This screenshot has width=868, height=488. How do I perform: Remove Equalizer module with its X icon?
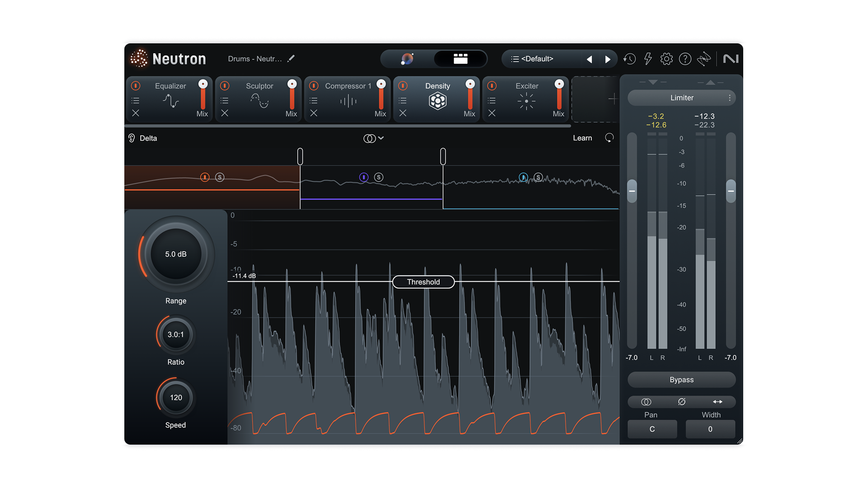(136, 113)
